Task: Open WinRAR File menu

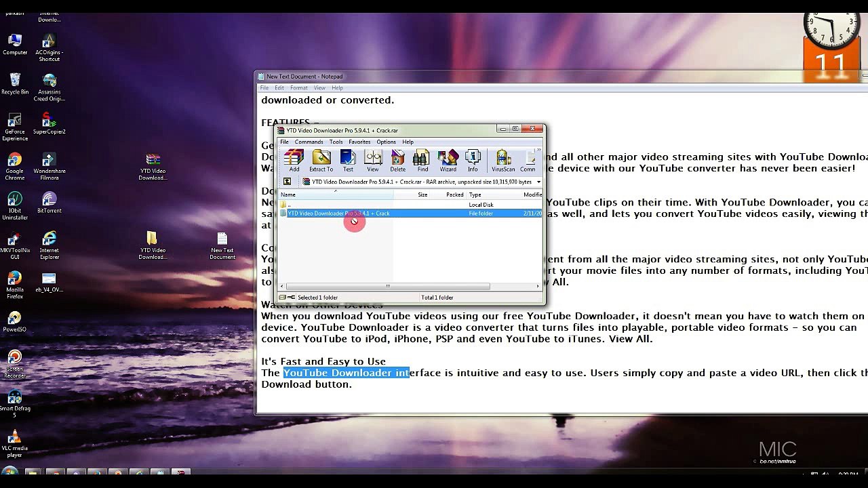Action: 285,142
